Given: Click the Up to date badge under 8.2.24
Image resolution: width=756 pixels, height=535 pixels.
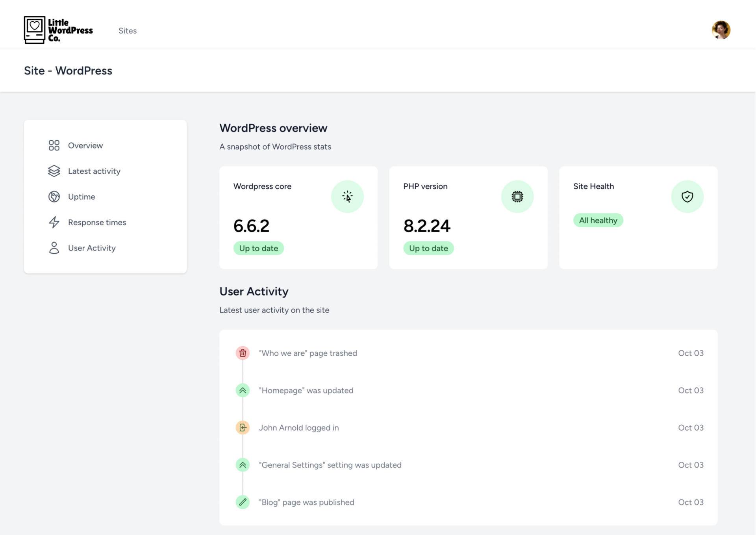Looking at the screenshot, I should click(428, 248).
